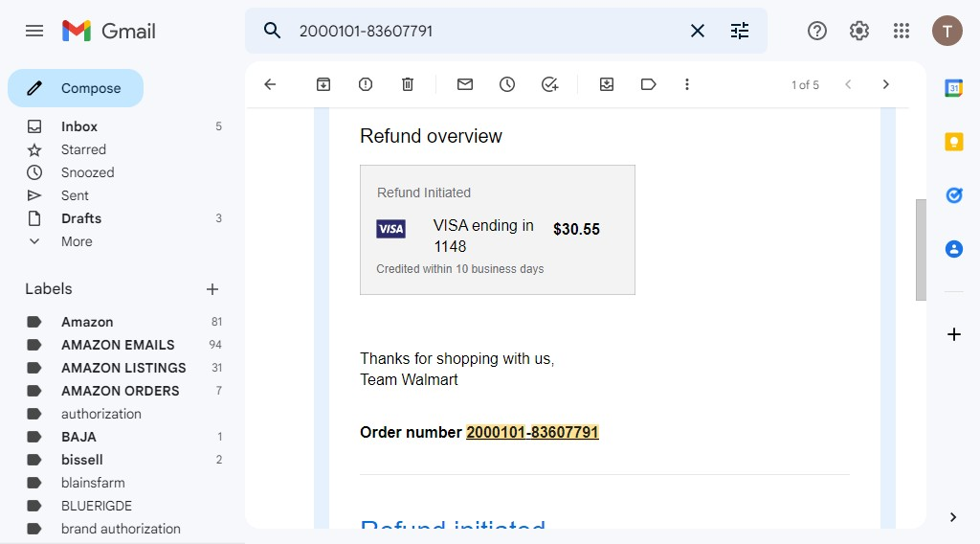Add this email to Tasks
This screenshot has width=980, height=544.
pyautogui.click(x=549, y=84)
